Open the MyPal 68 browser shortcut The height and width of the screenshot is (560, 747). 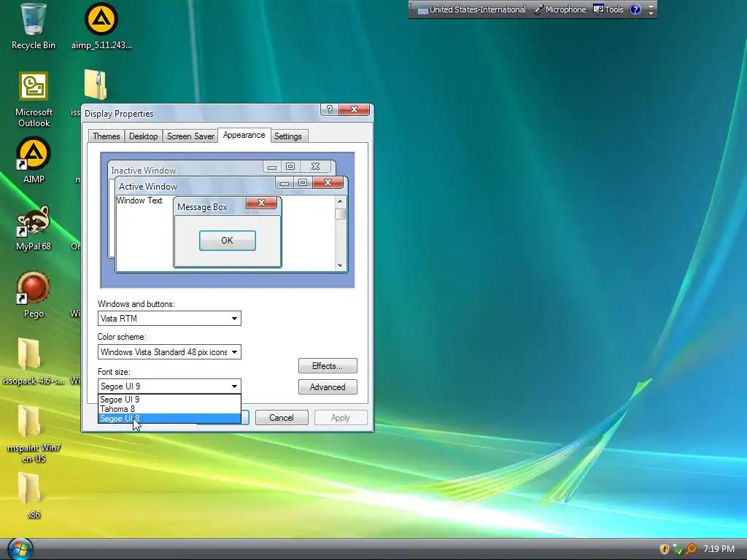click(x=34, y=228)
